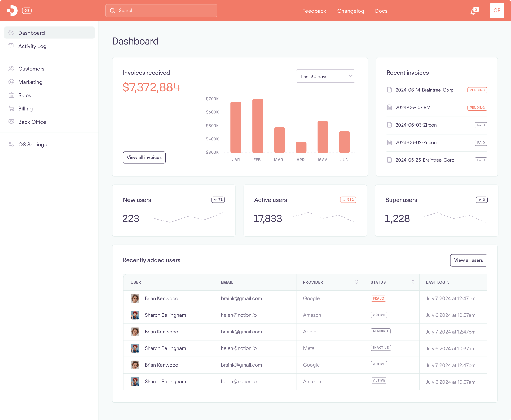Screen dimensions: 511x420
Task: Open the Changelog header link
Action: point(350,11)
